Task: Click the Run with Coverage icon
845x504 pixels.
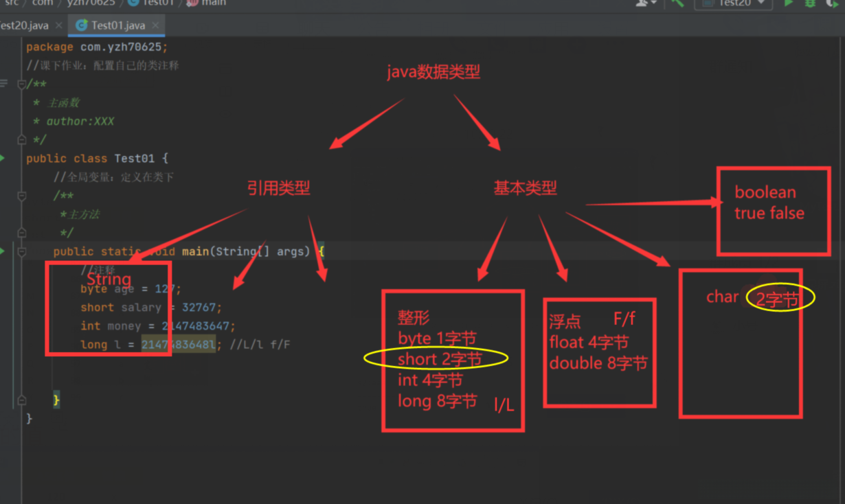Action: pos(833,4)
